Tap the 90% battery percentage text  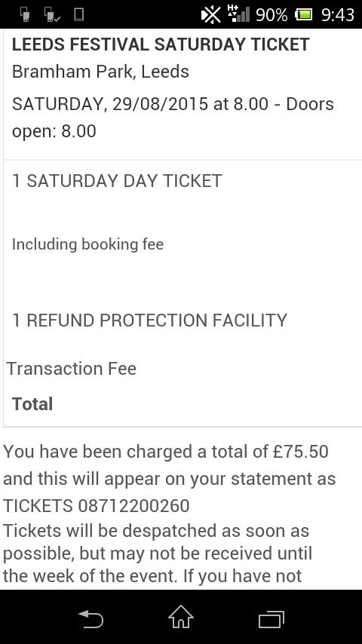[271, 15]
